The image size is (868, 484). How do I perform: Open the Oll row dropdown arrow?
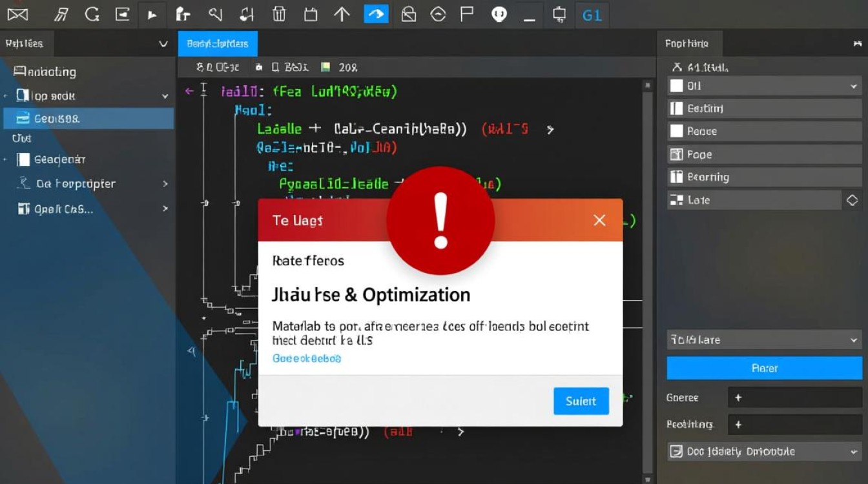(x=854, y=86)
